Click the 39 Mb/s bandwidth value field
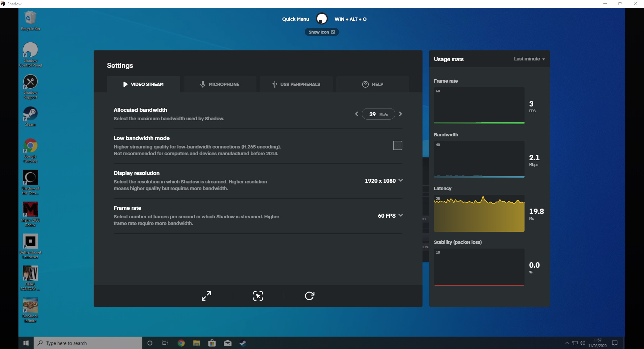Viewport: 644px width, 349px height. pos(378,114)
